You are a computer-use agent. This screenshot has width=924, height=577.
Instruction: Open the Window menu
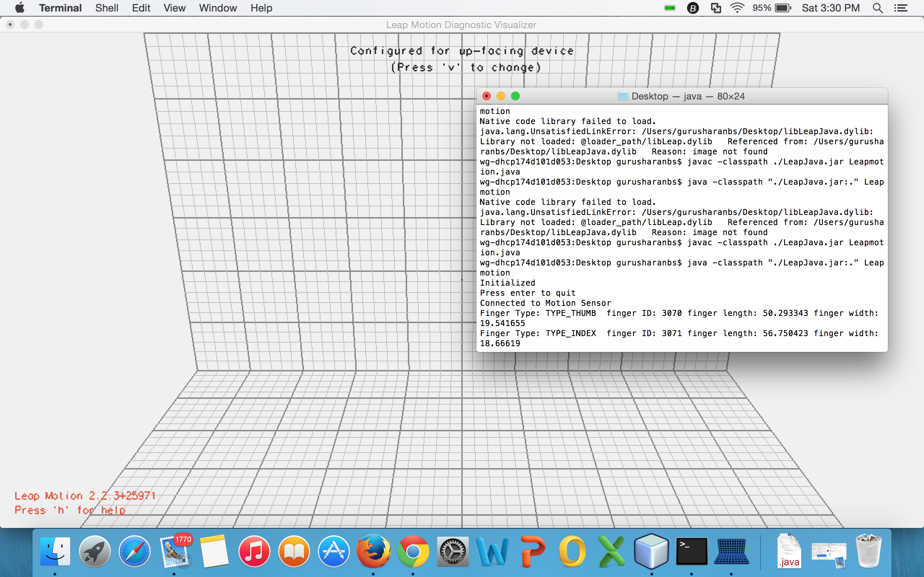click(218, 8)
